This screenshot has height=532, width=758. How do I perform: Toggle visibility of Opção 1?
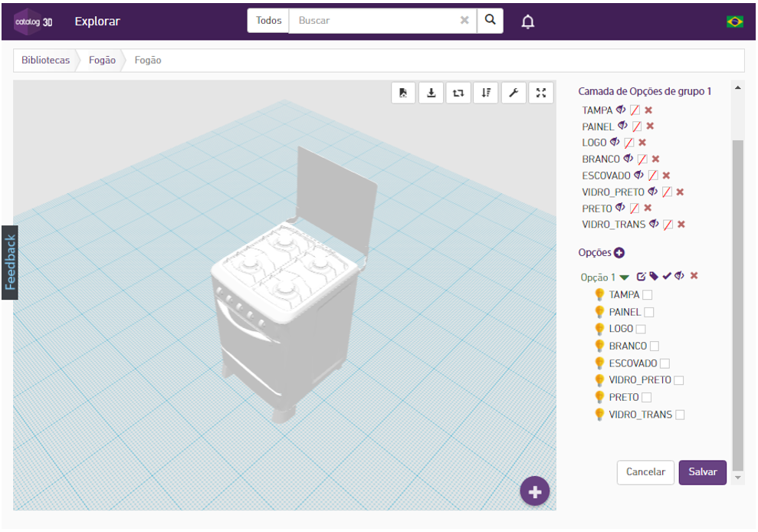coord(680,276)
